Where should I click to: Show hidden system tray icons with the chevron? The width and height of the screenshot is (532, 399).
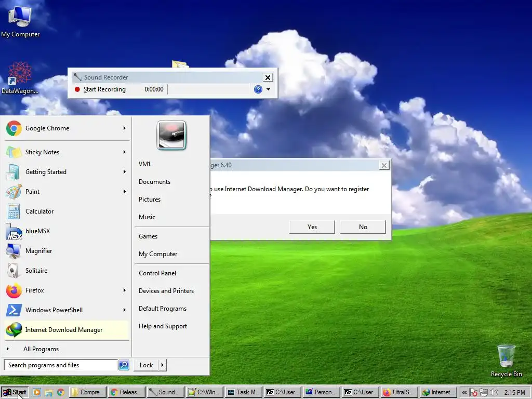464,392
